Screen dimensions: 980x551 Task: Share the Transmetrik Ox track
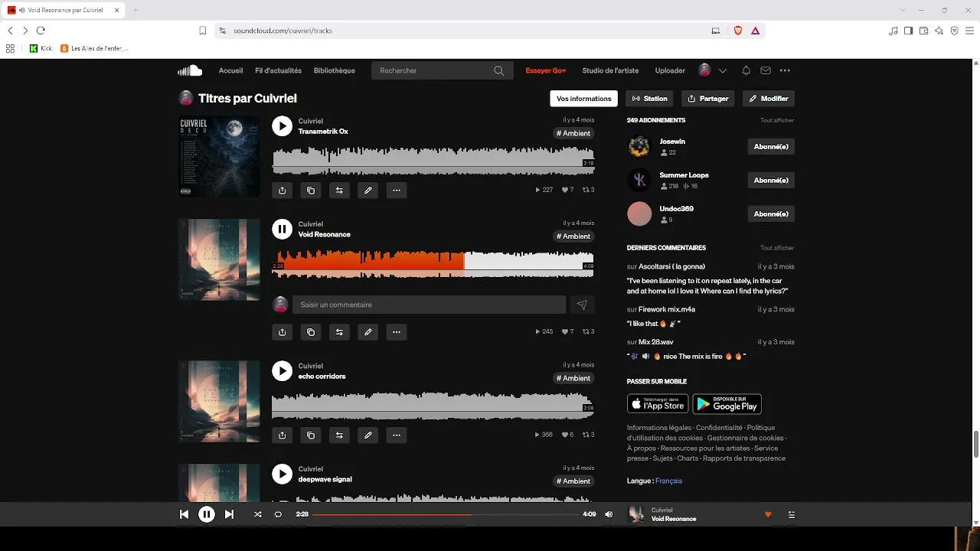[x=283, y=191]
